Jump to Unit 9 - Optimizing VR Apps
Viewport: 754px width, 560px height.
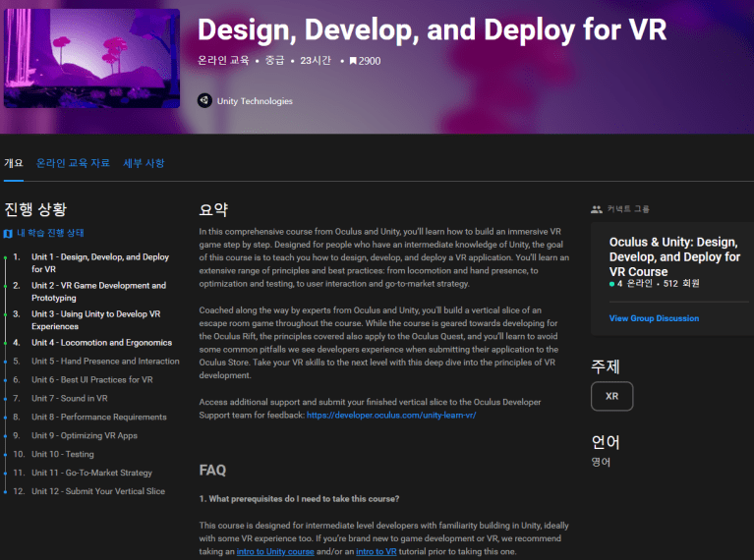(x=85, y=435)
